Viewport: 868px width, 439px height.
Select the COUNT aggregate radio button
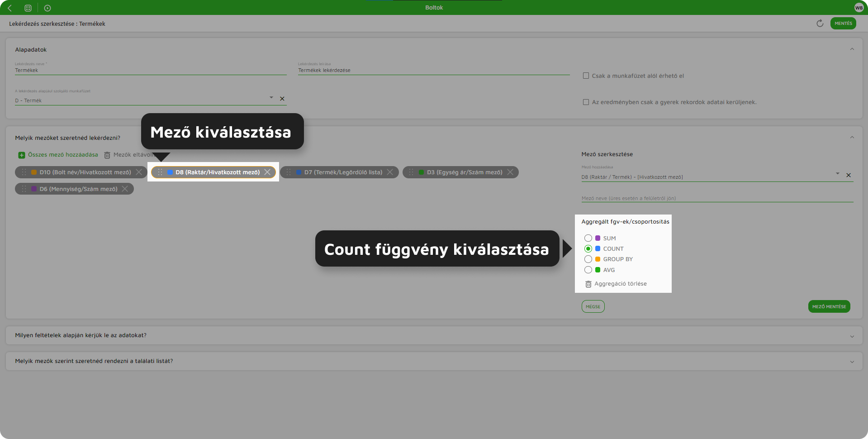tap(588, 248)
